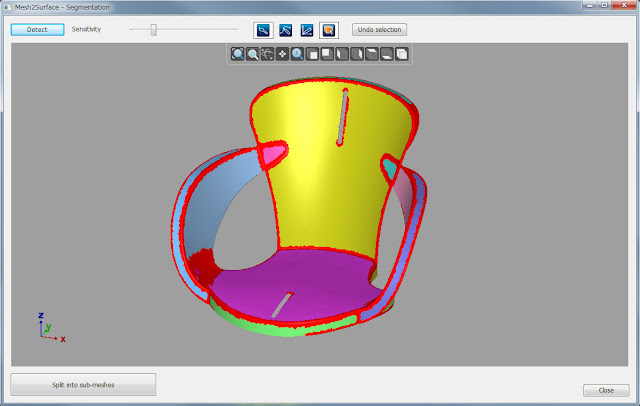640x406 pixels.
Task: Switch to right view cube icon
Action: (x=357, y=54)
